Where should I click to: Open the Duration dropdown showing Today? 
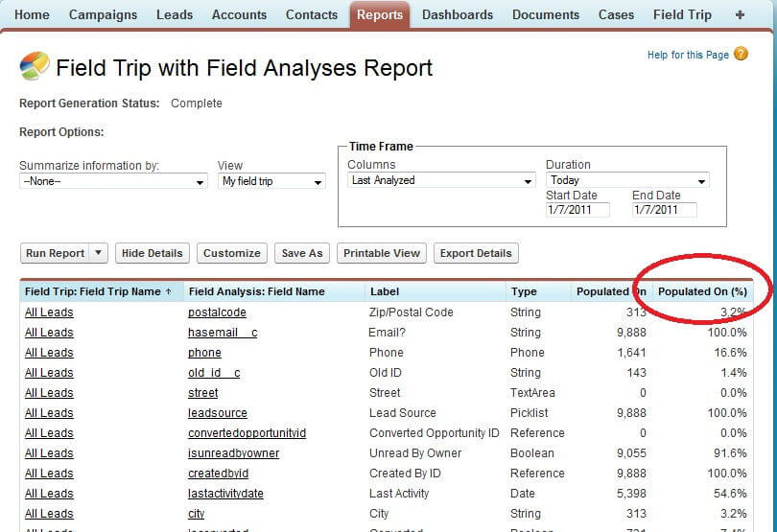click(627, 180)
